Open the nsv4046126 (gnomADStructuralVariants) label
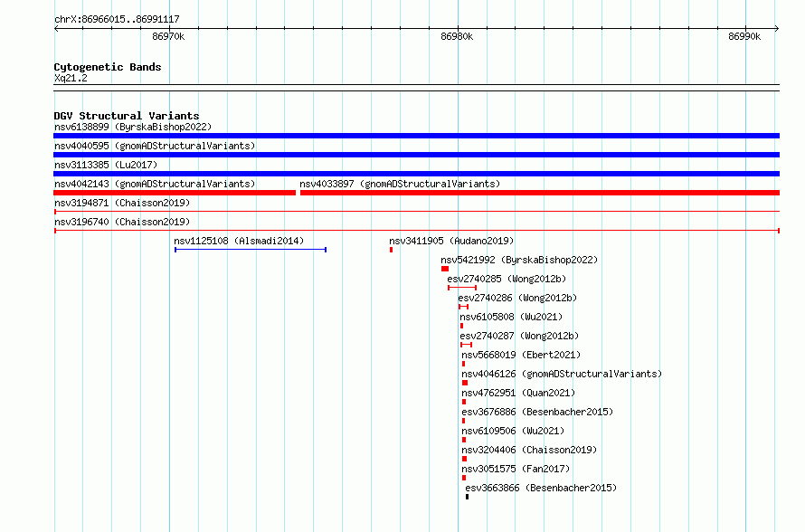 (x=562, y=374)
